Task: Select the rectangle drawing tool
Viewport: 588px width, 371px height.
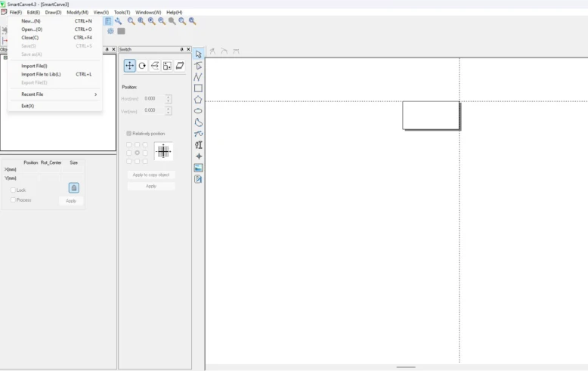Action: pyautogui.click(x=198, y=88)
